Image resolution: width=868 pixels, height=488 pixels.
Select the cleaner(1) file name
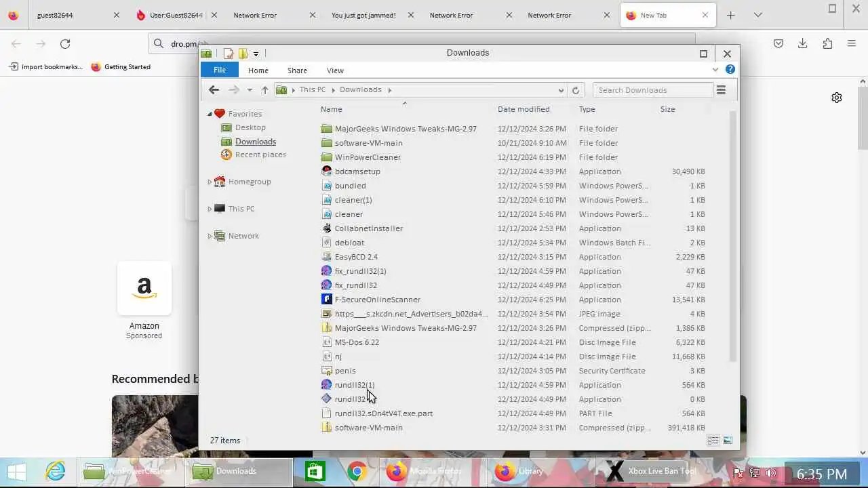tap(353, 200)
